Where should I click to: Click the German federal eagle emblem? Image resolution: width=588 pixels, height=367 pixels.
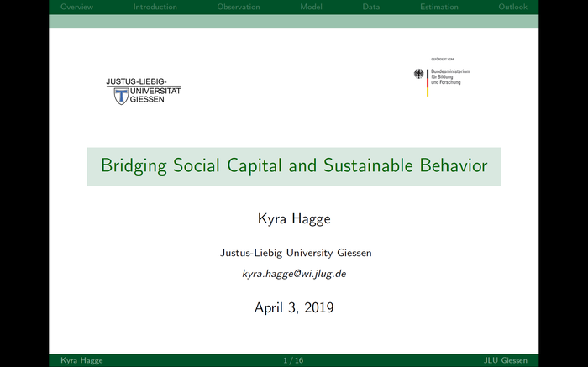[x=419, y=74]
